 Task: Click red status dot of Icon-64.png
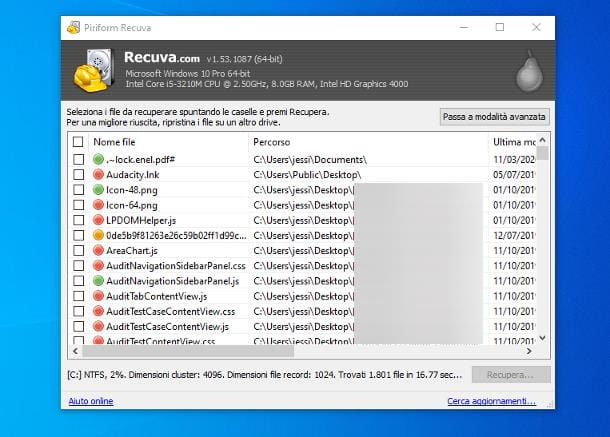(x=98, y=205)
